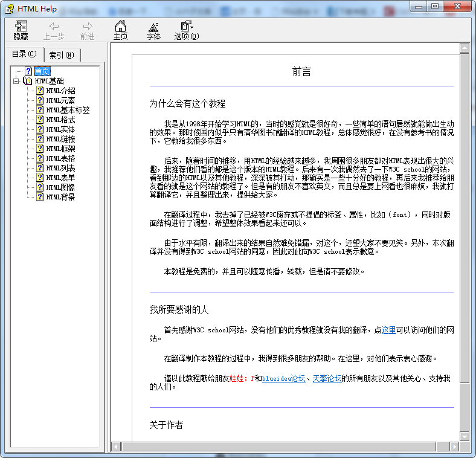Open the 这里 hyperlink
476x458 pixels.
[388, 330]
